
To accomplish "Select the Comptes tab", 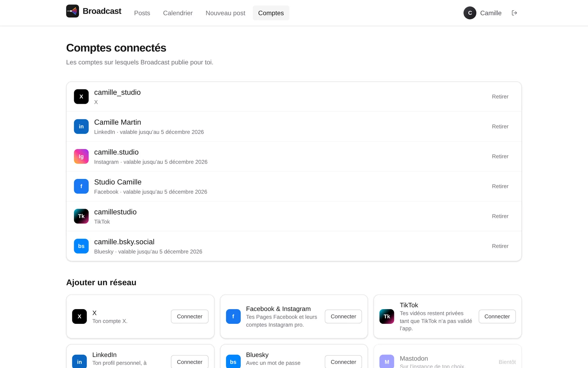I will [271, 13].
